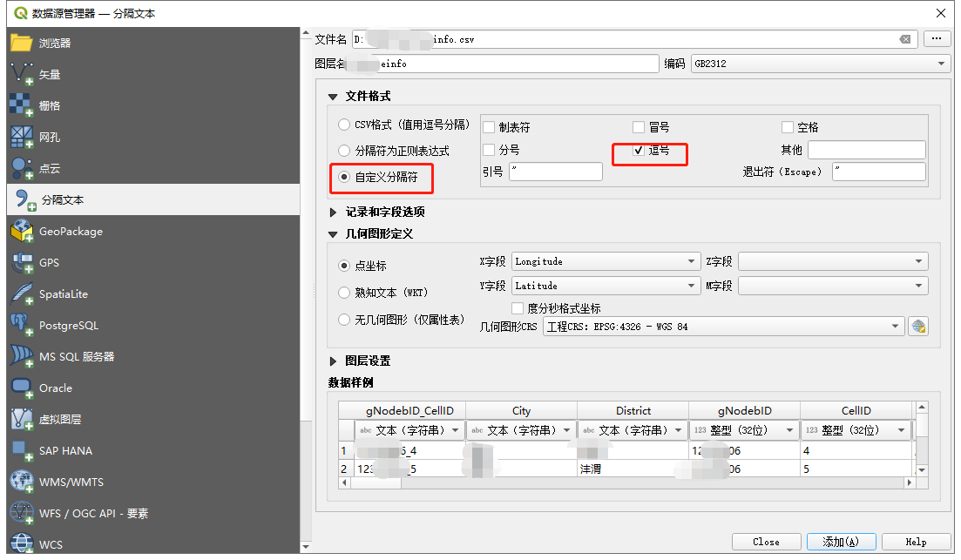Image resolution: width=961 pixels, height=560 pixels.
Task: Select the 矢量 vector layer icon
Action: 21,75
